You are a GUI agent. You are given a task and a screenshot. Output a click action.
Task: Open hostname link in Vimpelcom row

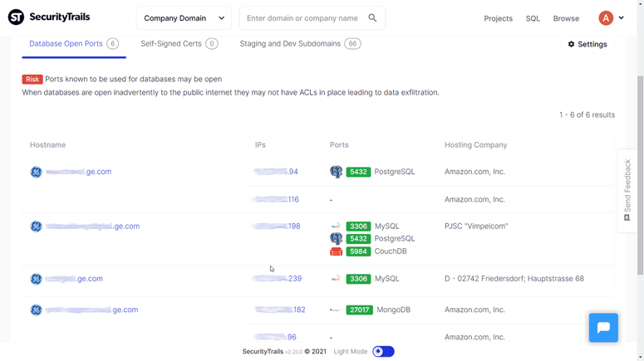click(93, 227)
